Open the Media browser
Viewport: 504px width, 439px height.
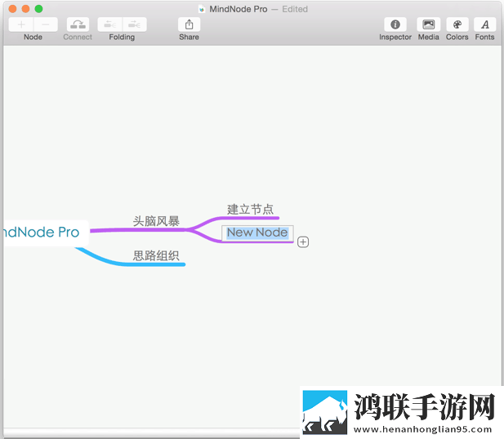click(429, 24)
